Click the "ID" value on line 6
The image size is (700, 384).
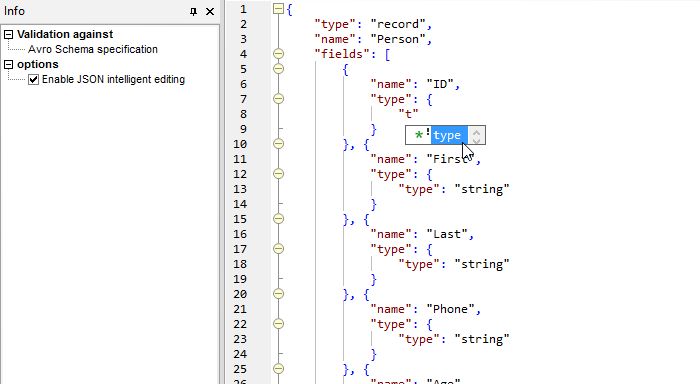pos(440,84)
